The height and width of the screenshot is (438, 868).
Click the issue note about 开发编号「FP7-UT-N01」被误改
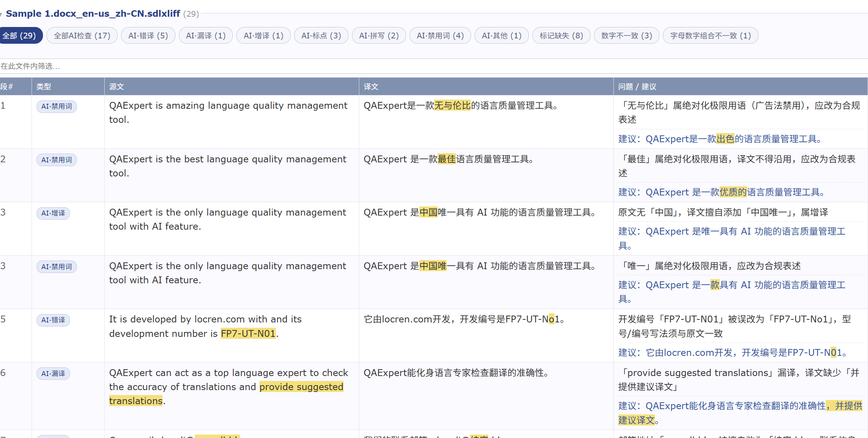[734, 327]
